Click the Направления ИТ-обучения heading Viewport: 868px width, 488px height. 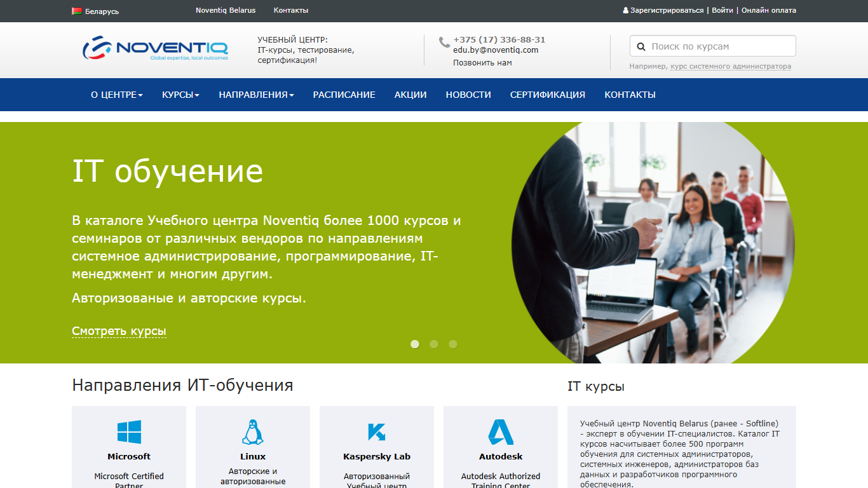(182, 385)
